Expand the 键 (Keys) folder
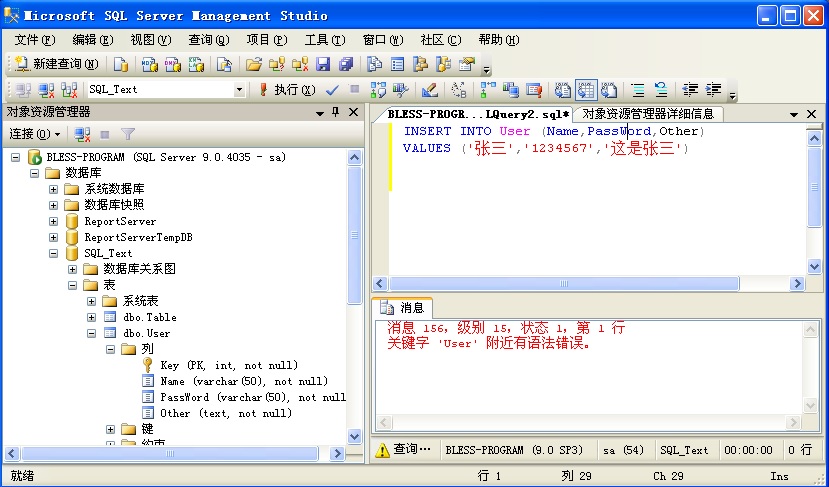This screenshot has width=829, height=487. pos(110,429)
